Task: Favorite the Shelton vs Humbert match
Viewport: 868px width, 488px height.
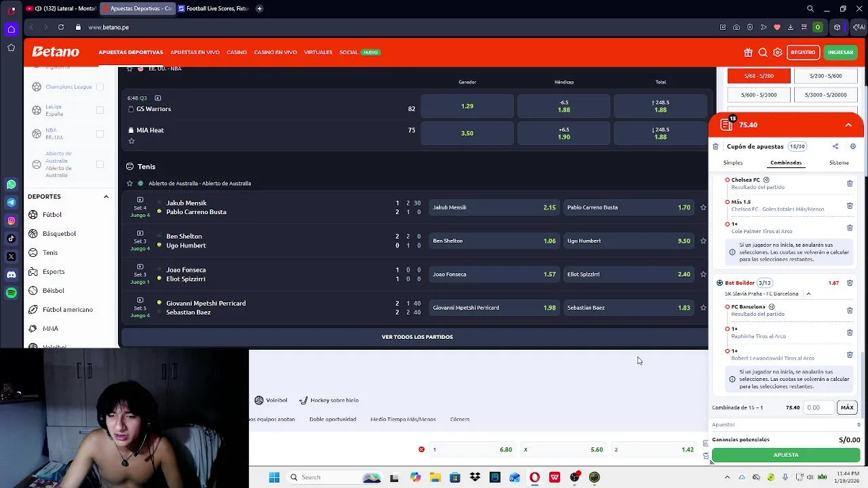Action: [x=703, y=241]
